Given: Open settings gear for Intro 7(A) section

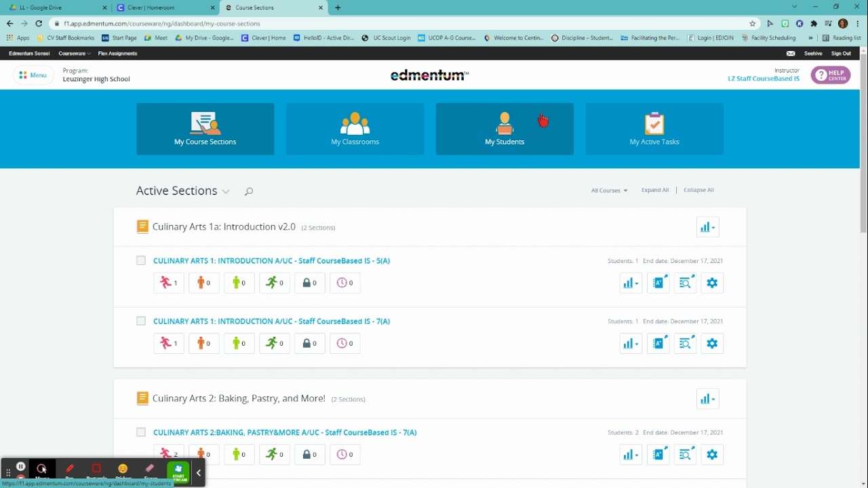Looking at the screenshot, I should (712, 343).
